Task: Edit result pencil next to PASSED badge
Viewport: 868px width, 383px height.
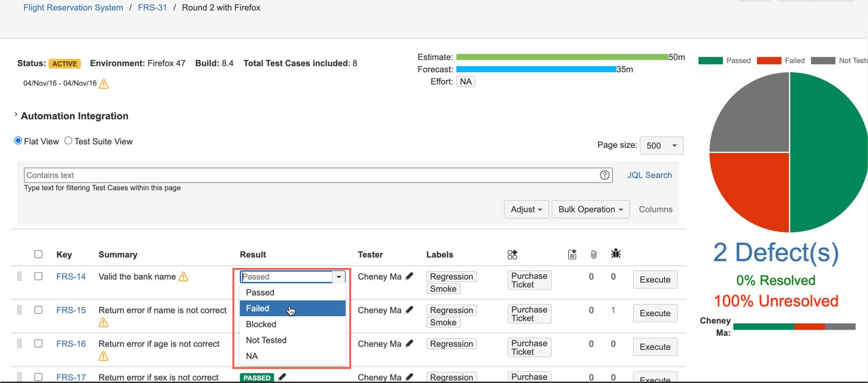Action: click(282, 377)
